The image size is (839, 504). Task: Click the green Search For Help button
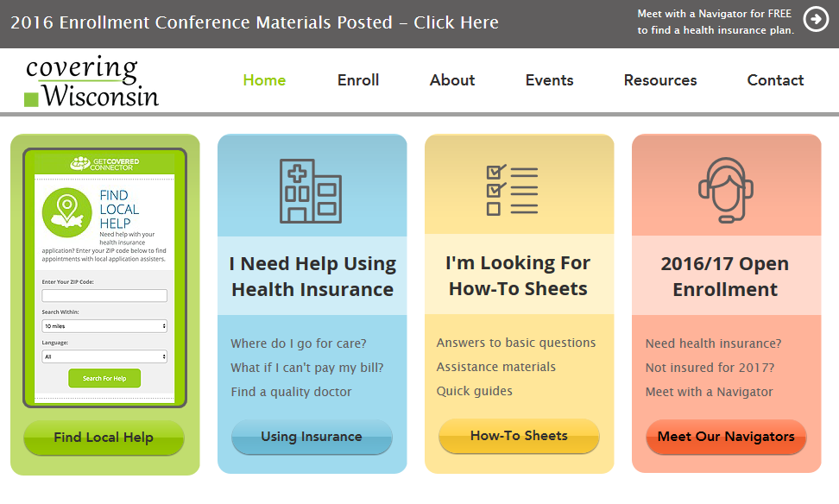tap(104, 378)
